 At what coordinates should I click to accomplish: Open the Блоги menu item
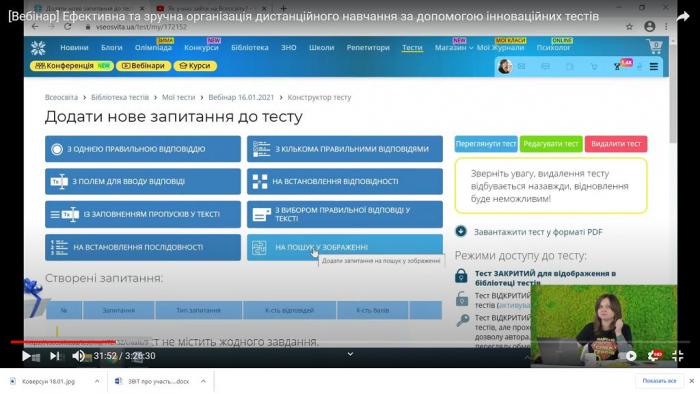click(112, 47)
